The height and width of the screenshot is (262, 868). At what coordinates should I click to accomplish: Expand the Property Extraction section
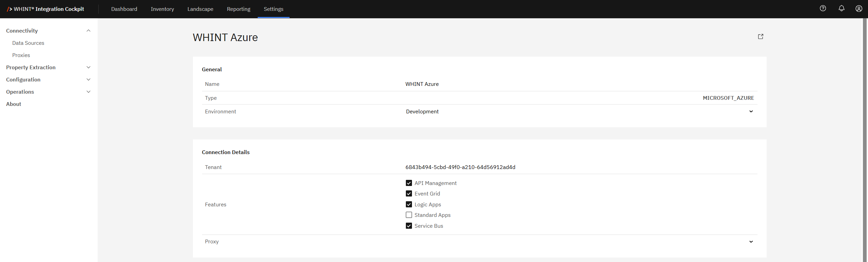[88, 68]
